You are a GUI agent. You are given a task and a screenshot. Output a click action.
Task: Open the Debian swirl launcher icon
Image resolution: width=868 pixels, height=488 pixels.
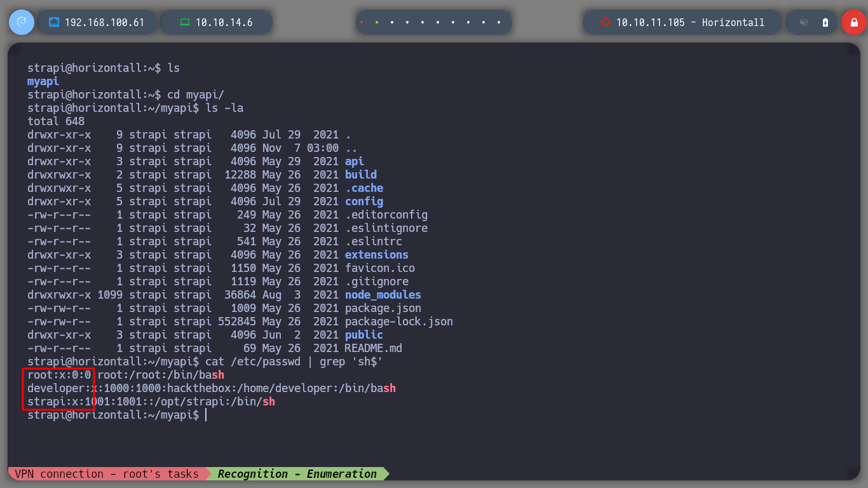tap(21, 22)
